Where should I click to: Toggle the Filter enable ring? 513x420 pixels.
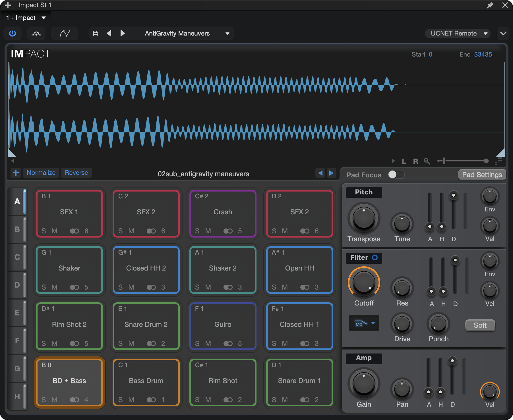[x=375, y=257]
